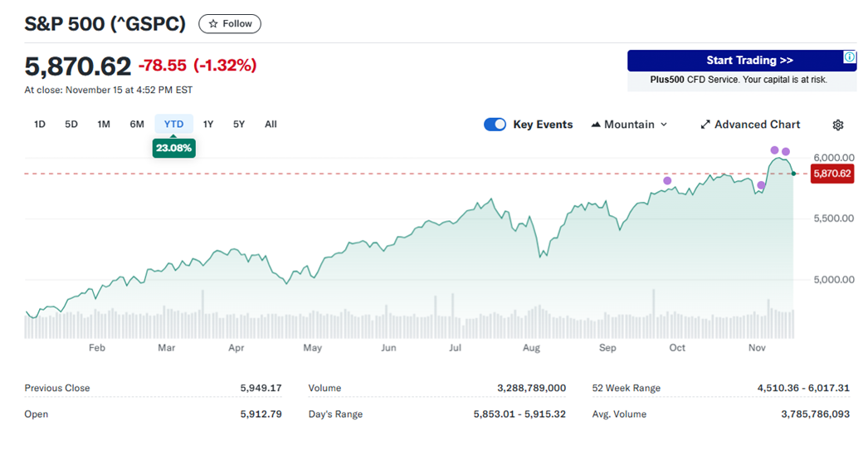Click the 6,000.00 y-axis label
The width and height of the screenshot is (868, 451).
coord(834,157)
